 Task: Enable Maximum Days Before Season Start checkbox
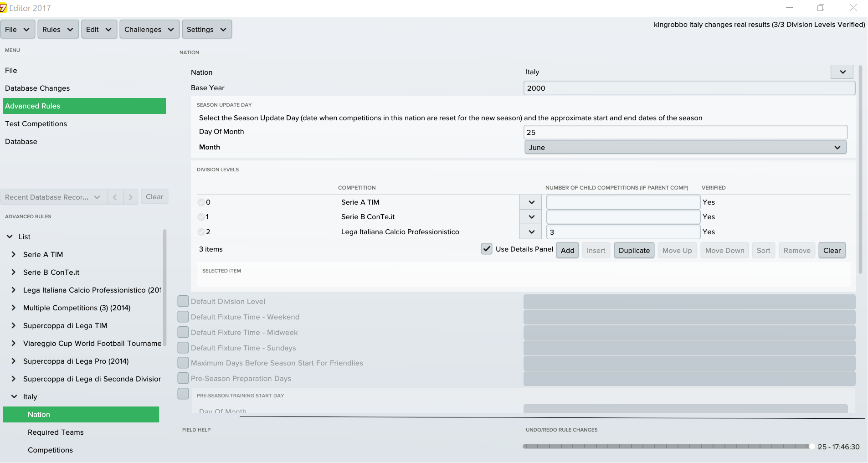[x=183, y=363]
